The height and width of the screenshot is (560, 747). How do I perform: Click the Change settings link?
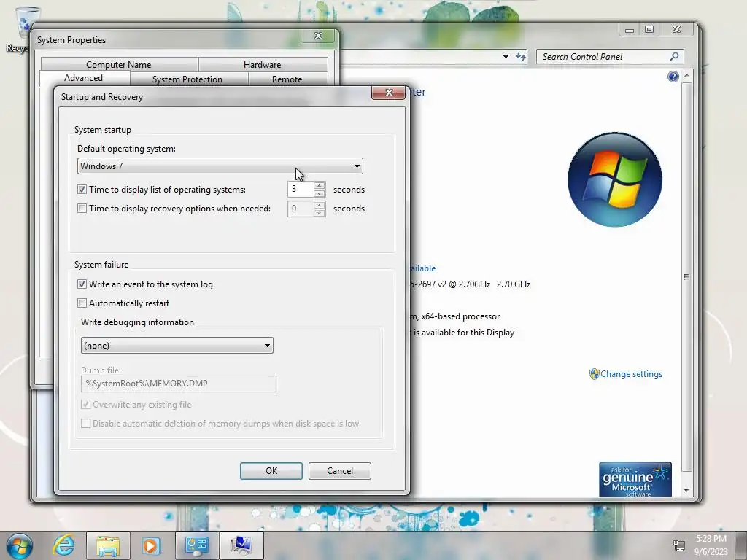click(631, 374)
